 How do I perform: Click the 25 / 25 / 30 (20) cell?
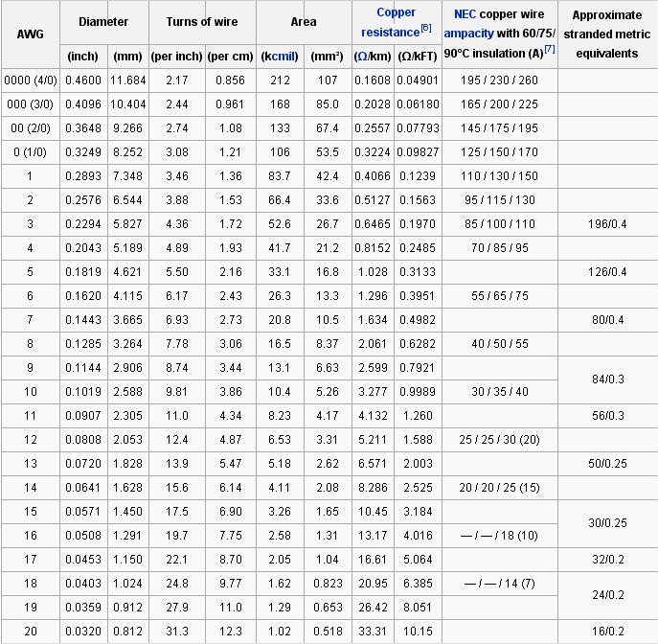click(499, 439)
